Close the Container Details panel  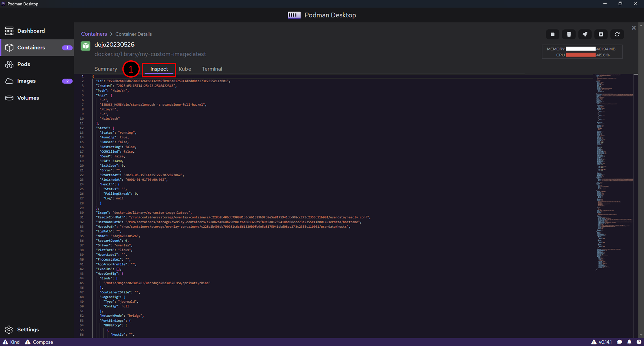[x=634, y=28]
